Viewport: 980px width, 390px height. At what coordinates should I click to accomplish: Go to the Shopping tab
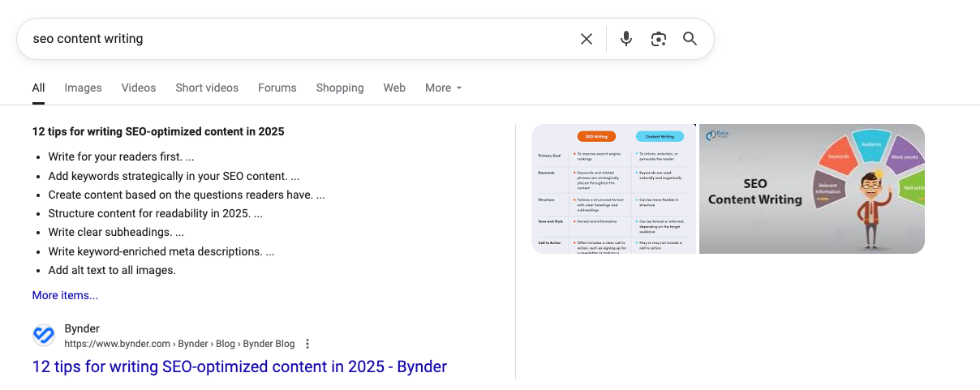coord(340,88)
